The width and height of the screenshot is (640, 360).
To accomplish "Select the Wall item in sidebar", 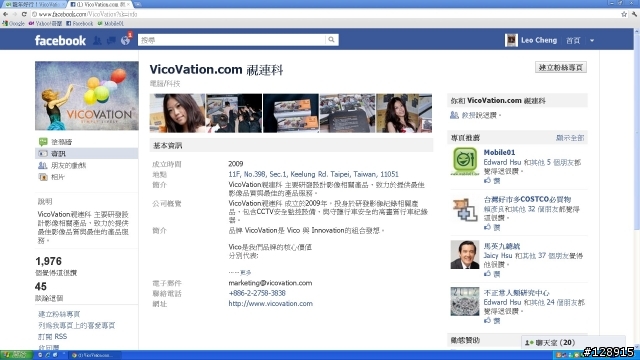I will tap(62, 142).
